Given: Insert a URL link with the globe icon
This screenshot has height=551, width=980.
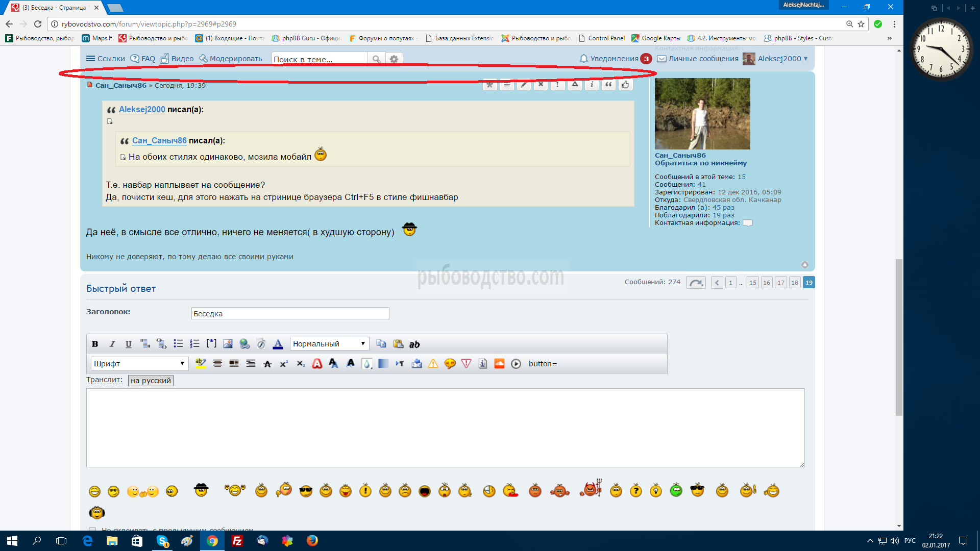Looking at the screenshot, I should coord(245,344).
